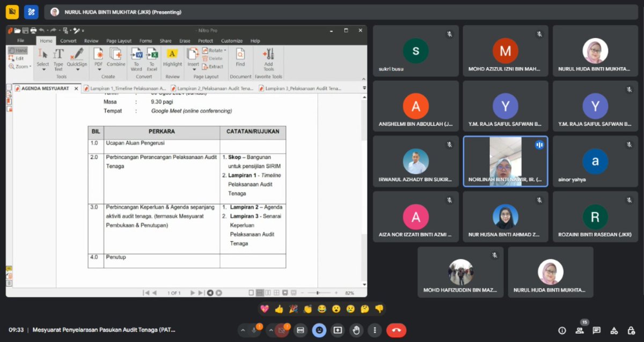
Task: Convert to Excel using To Excel icon
Action: [152, 59]
